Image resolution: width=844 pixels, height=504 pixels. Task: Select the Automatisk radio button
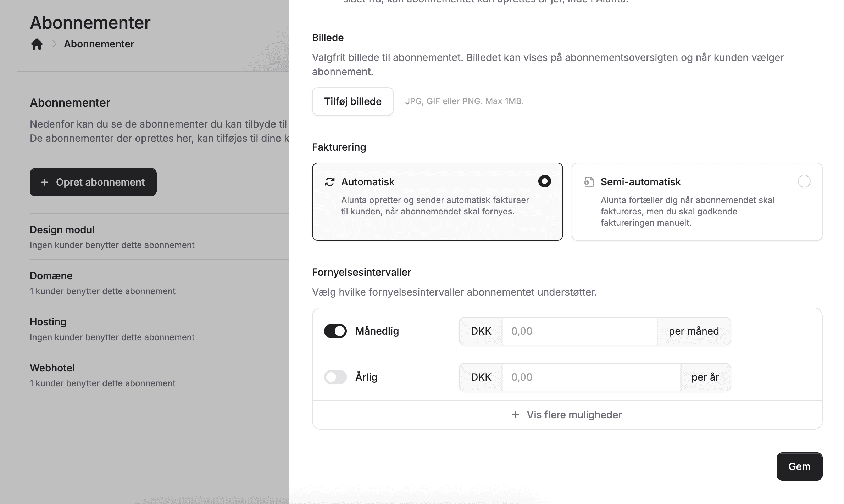[x=544, y=181]
